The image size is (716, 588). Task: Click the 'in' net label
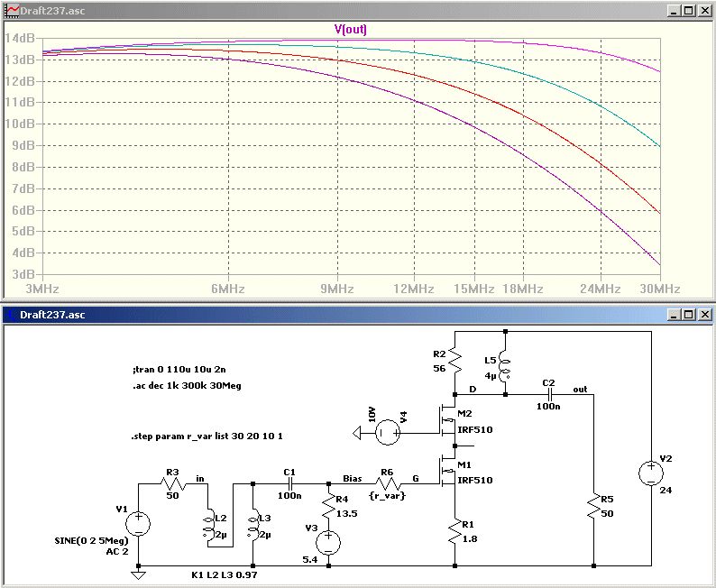click(200, 479)
